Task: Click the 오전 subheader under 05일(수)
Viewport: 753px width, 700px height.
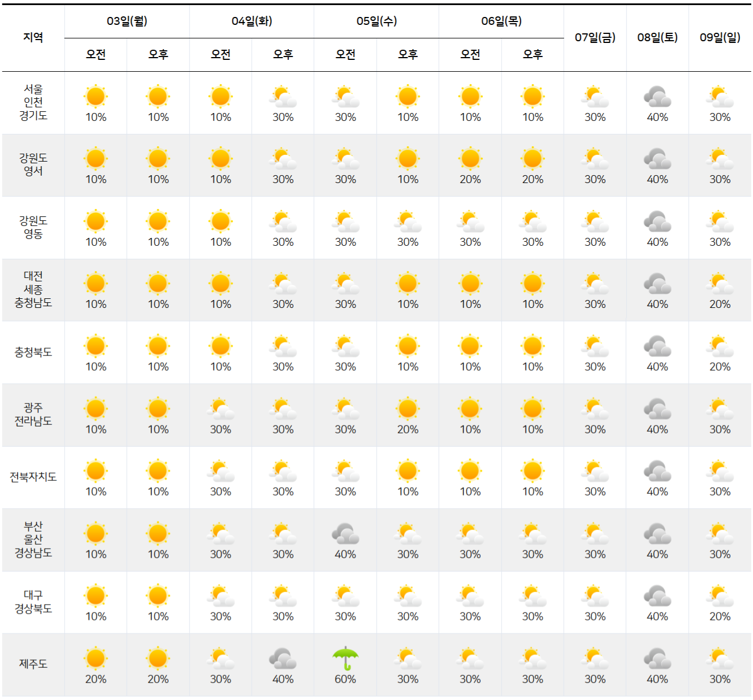Action: (345, 54)
